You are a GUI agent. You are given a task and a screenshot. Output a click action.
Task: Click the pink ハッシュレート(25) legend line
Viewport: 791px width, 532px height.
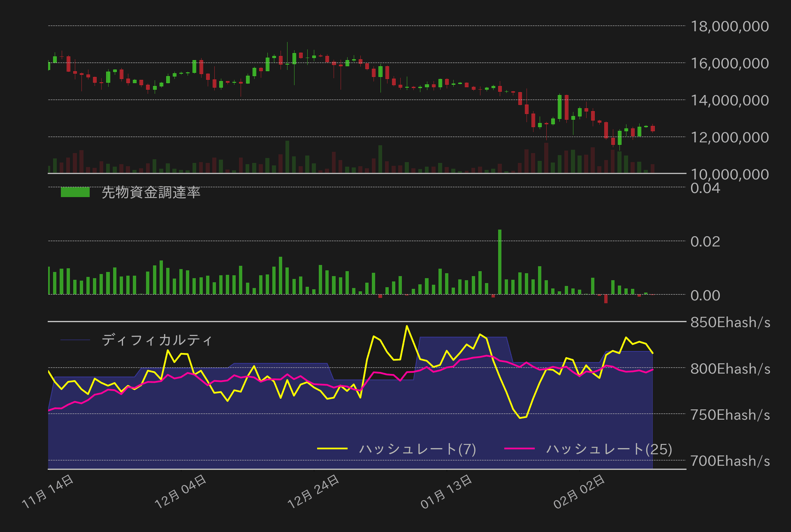[x=519, y=448]
